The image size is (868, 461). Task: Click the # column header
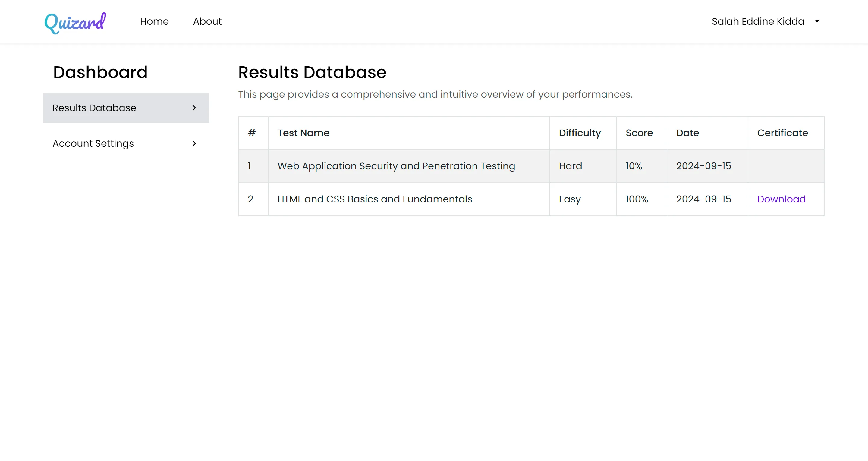pos(253,133)
